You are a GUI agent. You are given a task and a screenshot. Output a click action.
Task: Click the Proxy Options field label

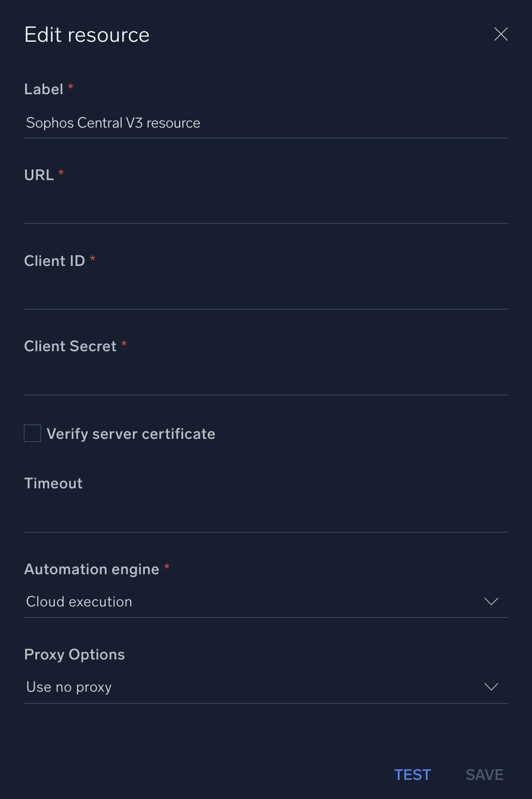point(74,654)
